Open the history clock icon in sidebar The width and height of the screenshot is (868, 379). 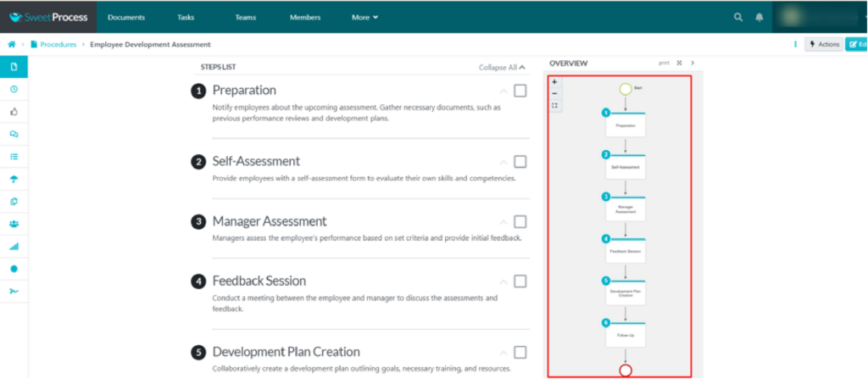tap(14, 89)
